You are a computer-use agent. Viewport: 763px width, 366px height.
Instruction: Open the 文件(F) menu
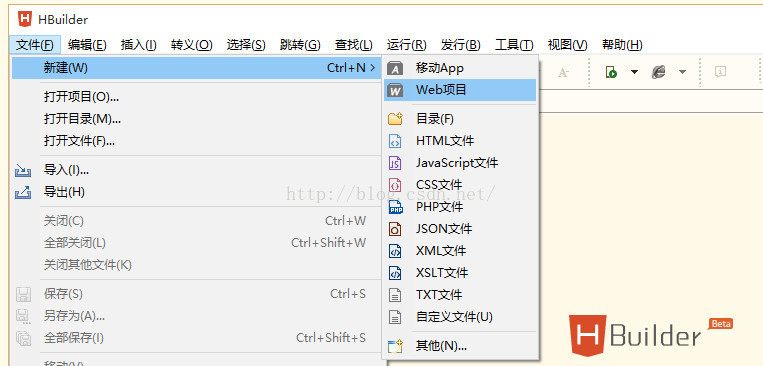click(35, 45)
